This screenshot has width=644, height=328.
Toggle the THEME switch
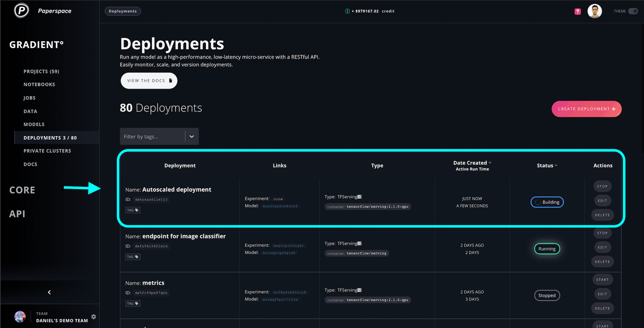pos(633,11)
